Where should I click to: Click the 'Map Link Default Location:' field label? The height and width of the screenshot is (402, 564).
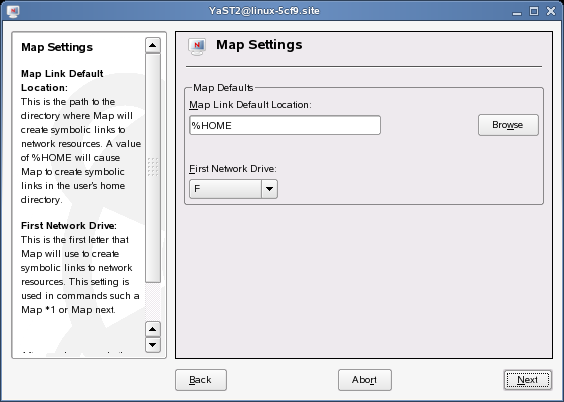click(250, 105)
